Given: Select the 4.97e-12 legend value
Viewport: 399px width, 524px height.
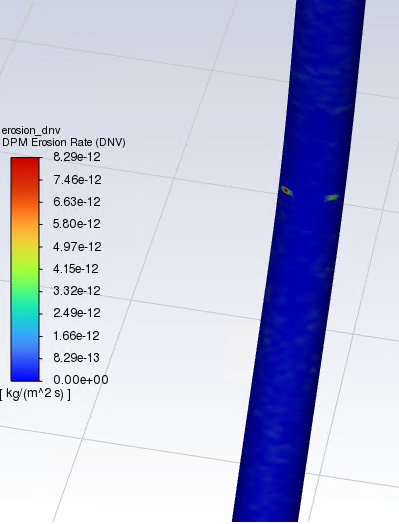Looking at the screenshot, I should (x=77, y=247).
